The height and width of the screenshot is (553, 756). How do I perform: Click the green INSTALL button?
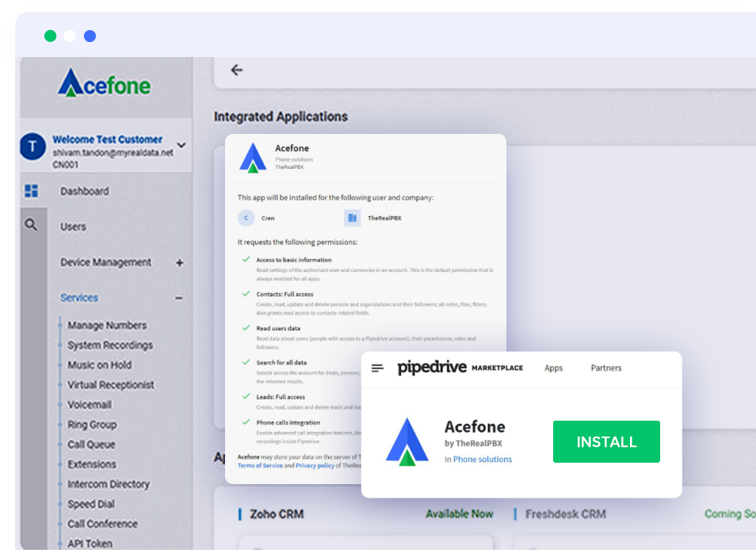606,441
